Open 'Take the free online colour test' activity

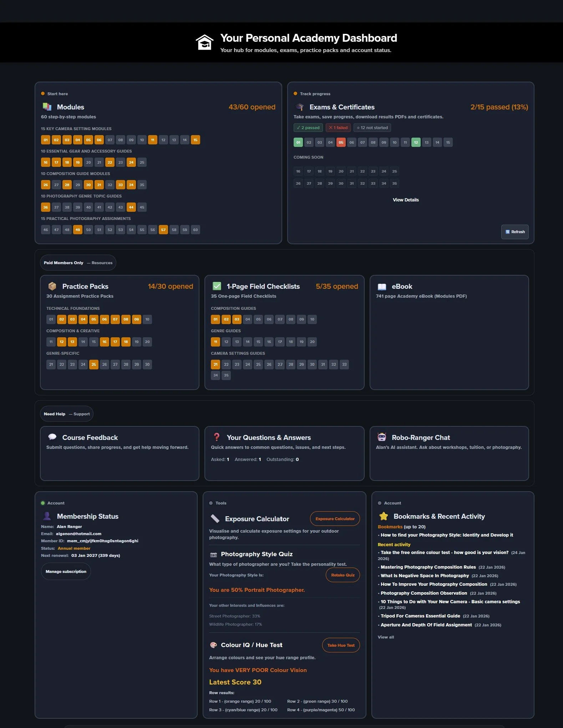click(x=445, y=553)
